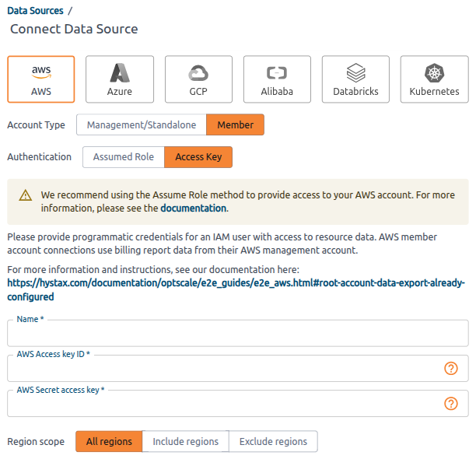The height and width of the screenshot is (459, 476).
Task: Click the Connect Data Source heading
Action: pyautogui.click(x=74, y=29)
